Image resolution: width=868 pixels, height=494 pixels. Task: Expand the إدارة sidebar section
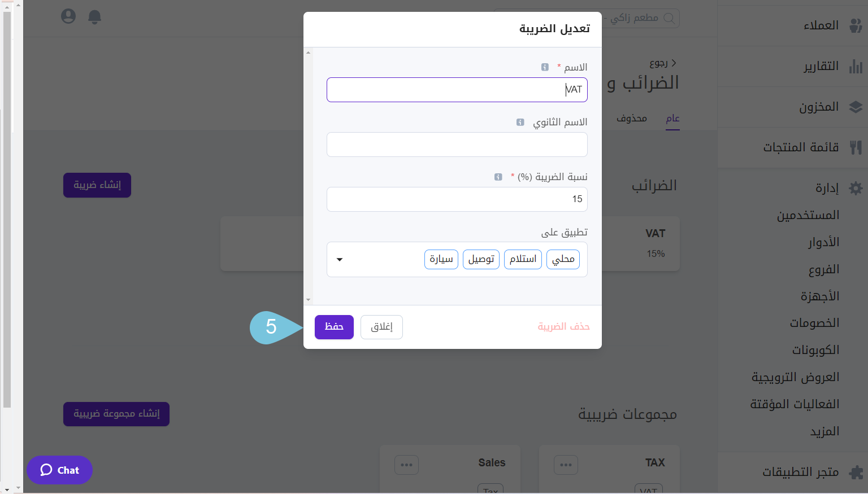pyautogui.click(x=827, y=188)
